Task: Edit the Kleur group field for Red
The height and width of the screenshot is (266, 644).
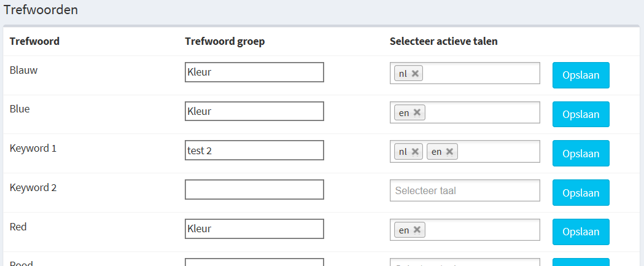Action: click(x=254, y=229)
